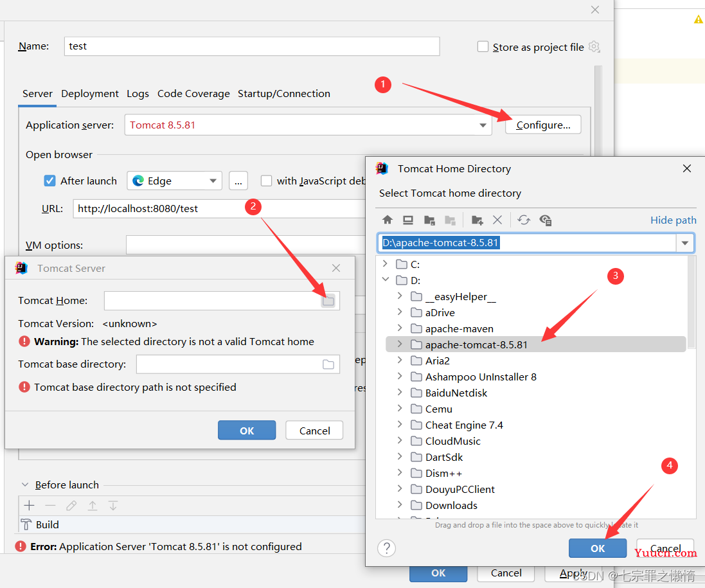
Task: Switch to the Server tab
Action: (37, 94)
